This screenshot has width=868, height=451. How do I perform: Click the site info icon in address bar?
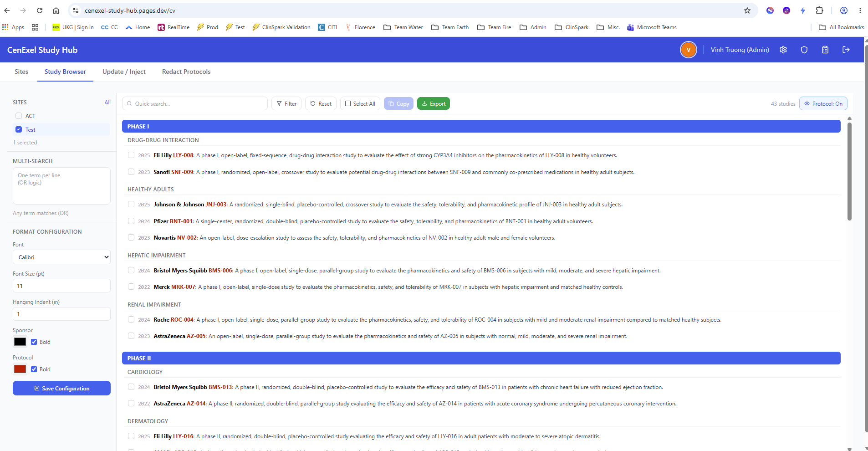[x=76, y=10]
